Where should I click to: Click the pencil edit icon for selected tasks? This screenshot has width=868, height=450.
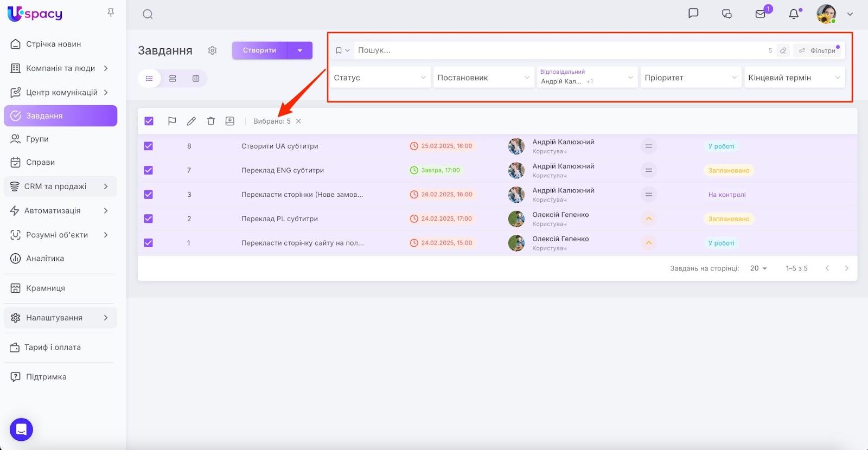[x=192, y=121]
